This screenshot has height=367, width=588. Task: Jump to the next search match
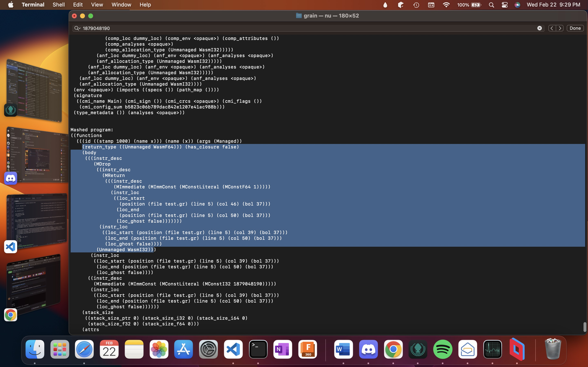[x=560, y=28]
